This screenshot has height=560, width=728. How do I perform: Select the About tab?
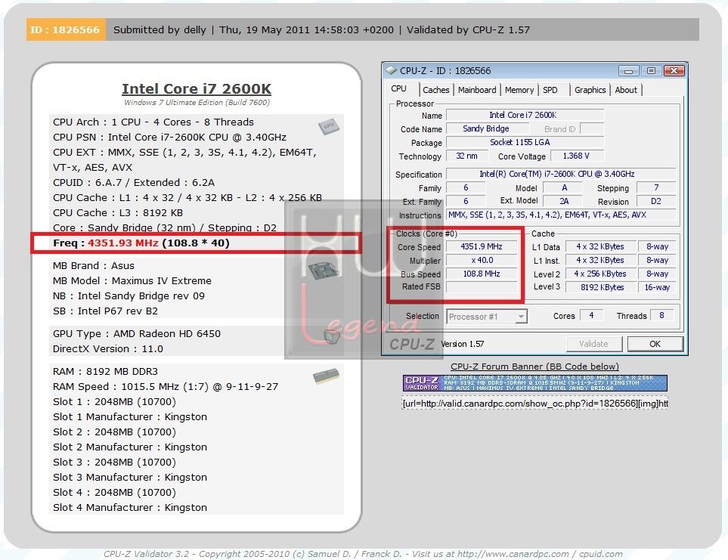tap(626, 90)
